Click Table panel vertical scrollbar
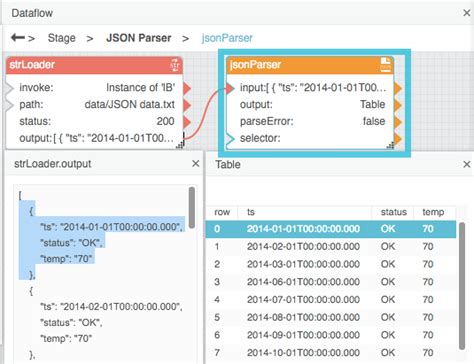The image size is (474, 364). coord(462,286)
